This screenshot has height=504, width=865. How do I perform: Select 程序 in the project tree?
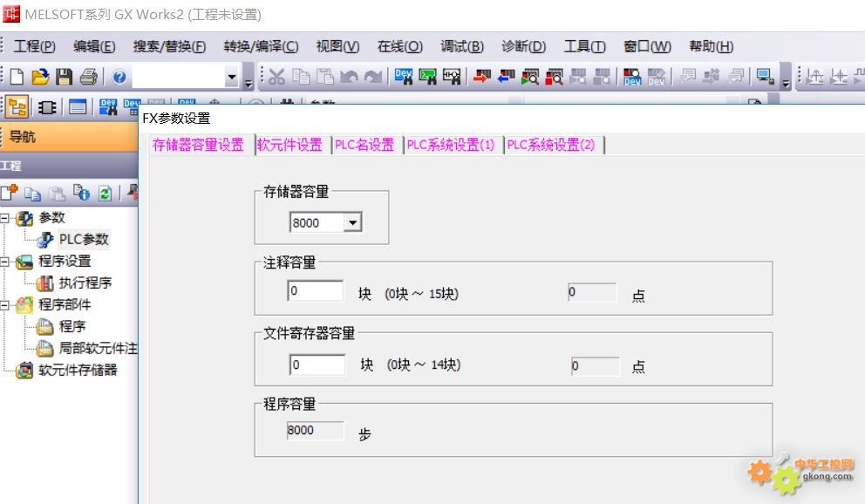(x=72, y=326)
